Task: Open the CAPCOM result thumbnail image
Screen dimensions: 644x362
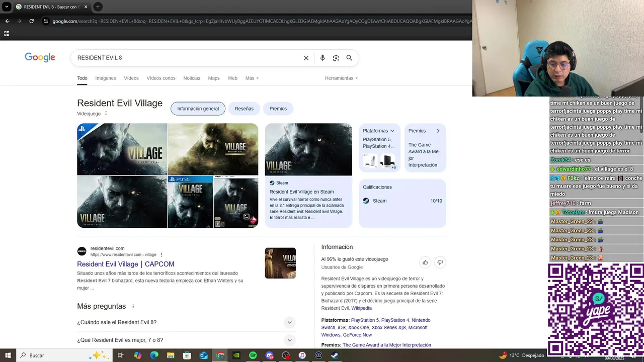Action: click(x=280, y=263)
